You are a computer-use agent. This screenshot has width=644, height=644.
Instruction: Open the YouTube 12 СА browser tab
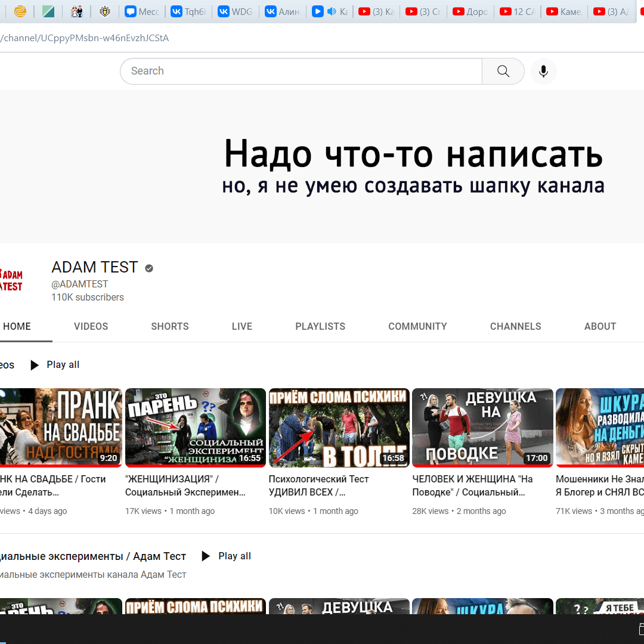[518, 11]
